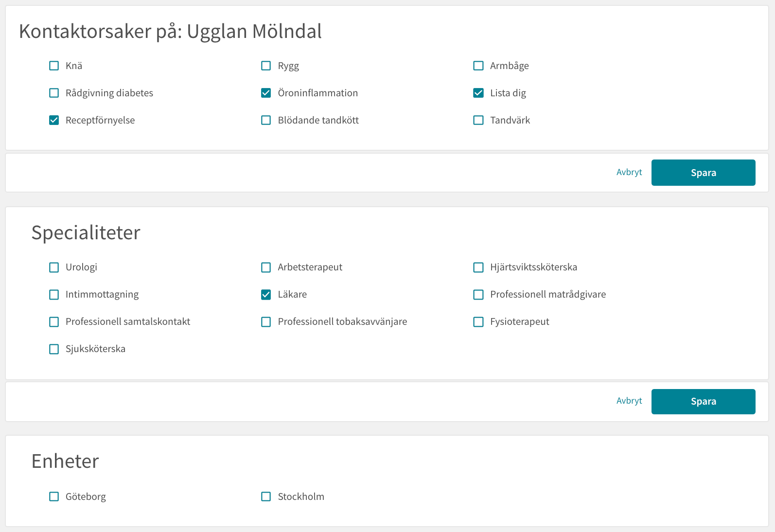
Task: Check the Urologi specialty
Action: point(54,267)
